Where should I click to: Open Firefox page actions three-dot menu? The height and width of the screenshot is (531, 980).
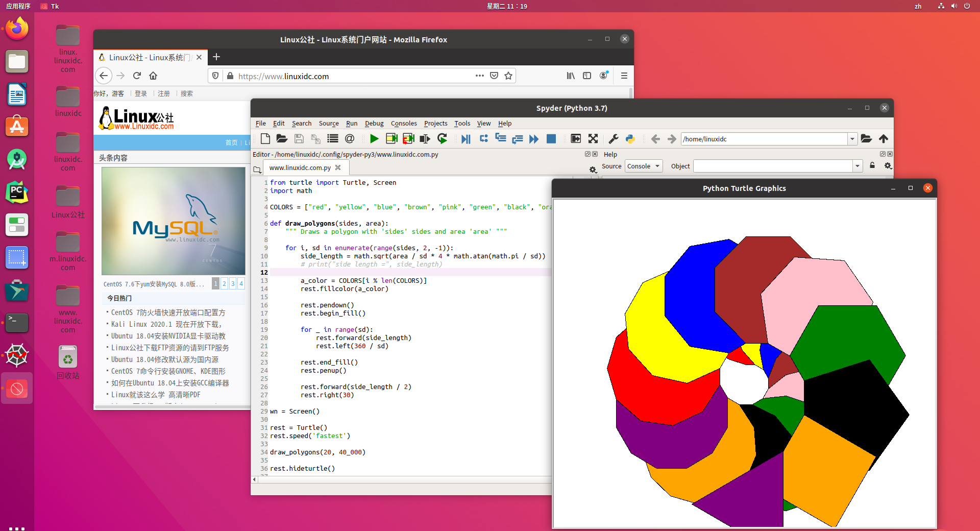click(x=479, y=76)
